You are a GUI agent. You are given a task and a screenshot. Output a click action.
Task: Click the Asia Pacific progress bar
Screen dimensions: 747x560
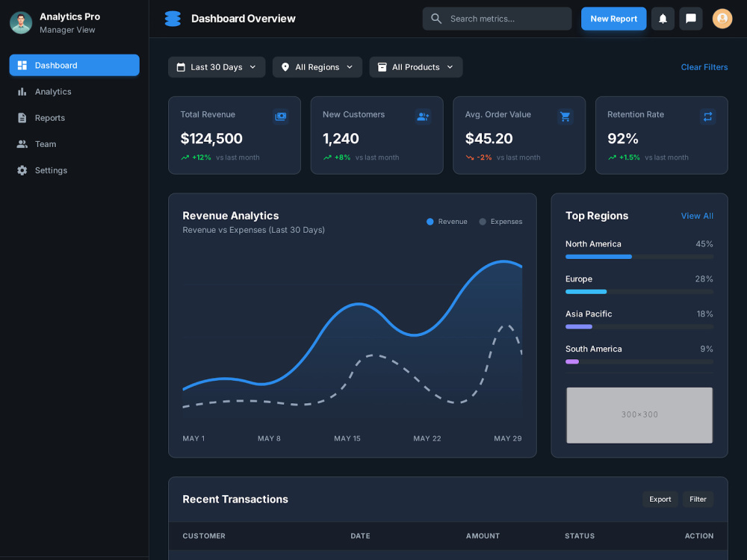(639, 327)
